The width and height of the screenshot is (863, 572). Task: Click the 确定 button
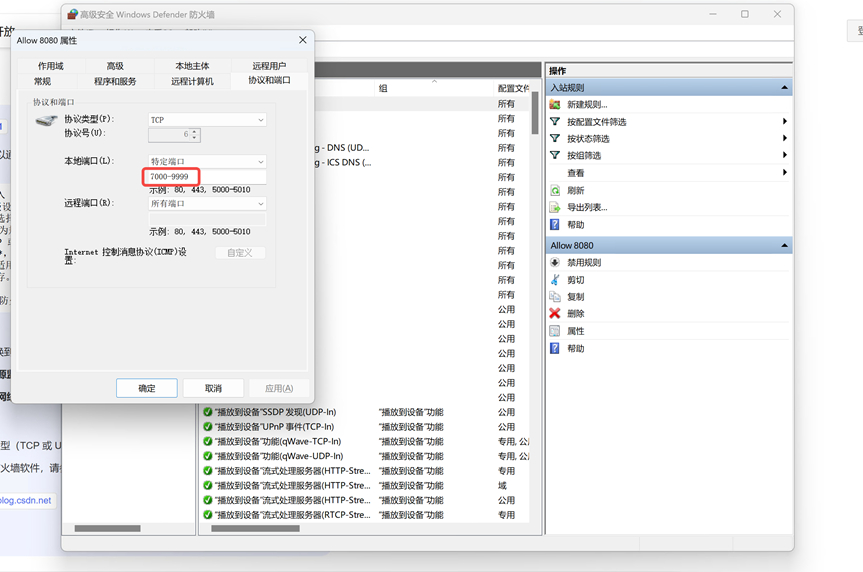tap(146, 388)
